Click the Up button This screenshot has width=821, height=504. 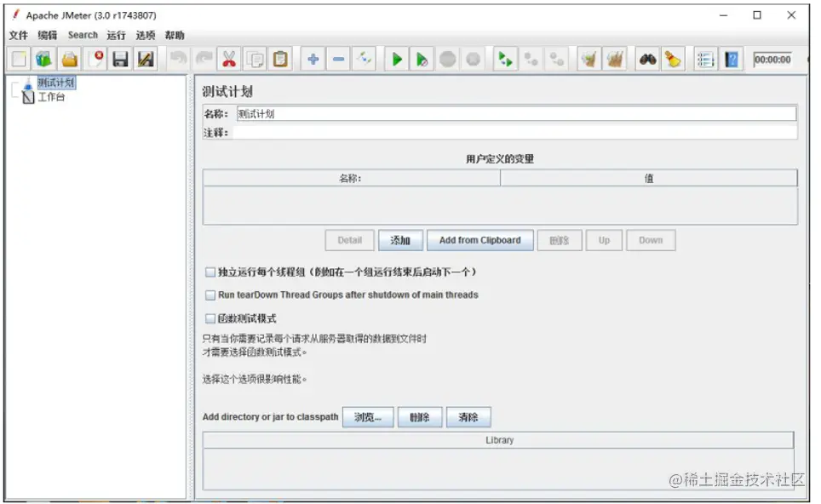[604, 240]
